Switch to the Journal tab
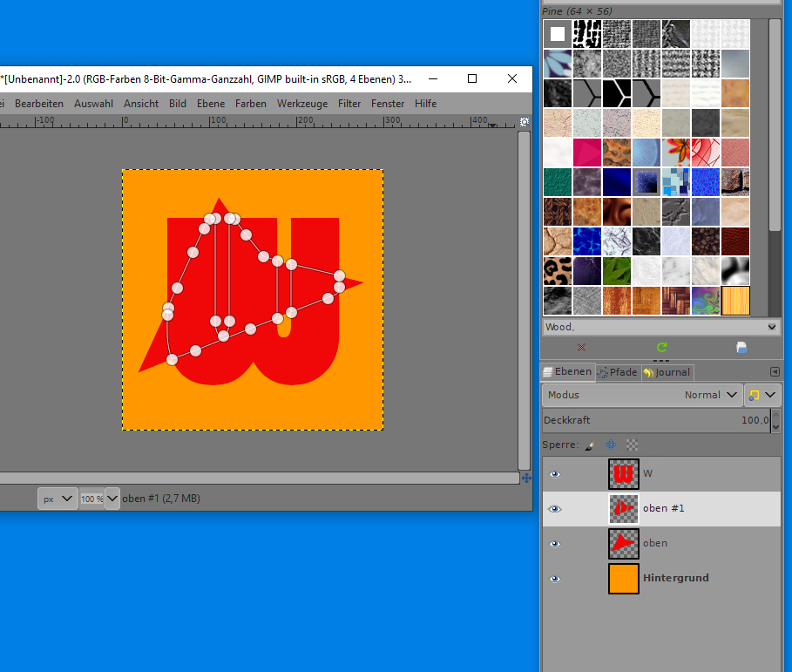This screenshot has width=792, height=672. coord(667,372)
